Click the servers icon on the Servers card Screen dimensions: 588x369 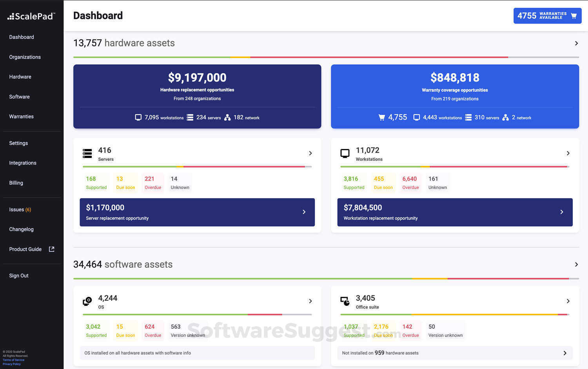pyautogui.click(x=87, y=153)
